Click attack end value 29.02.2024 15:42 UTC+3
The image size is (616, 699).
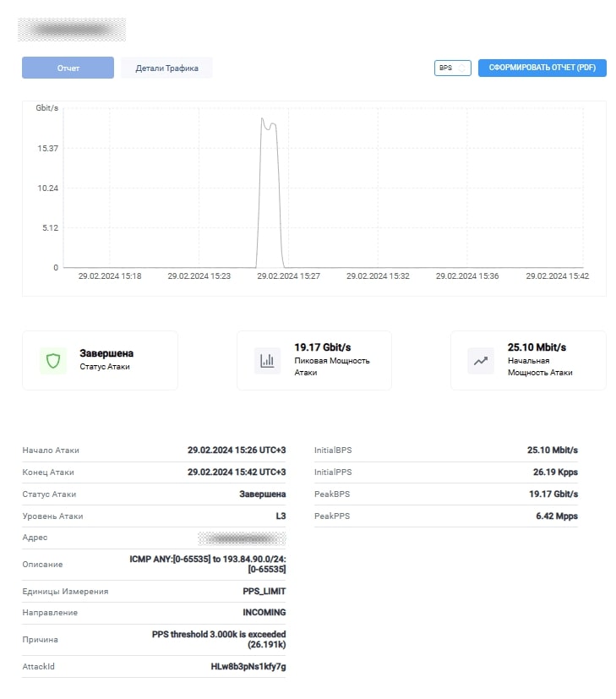[x=237, y=472]
